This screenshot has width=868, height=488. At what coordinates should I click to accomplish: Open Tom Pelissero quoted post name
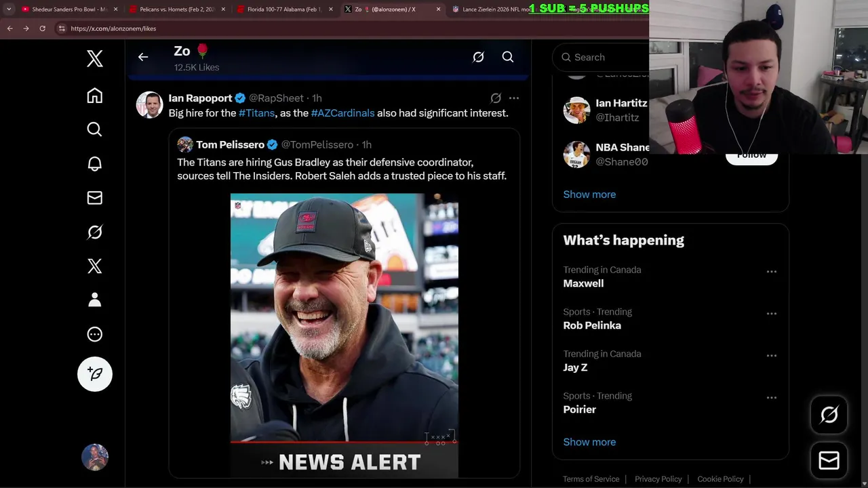[x=230, y=144]
